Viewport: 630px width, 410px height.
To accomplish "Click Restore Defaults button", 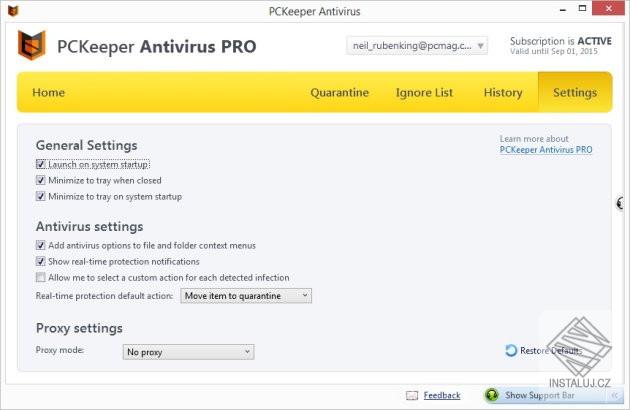I will tap(544, 351).
